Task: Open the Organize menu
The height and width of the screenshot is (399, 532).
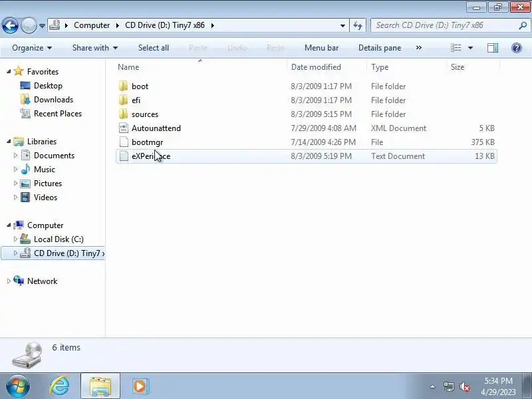Action: click(x=32, y=48)
